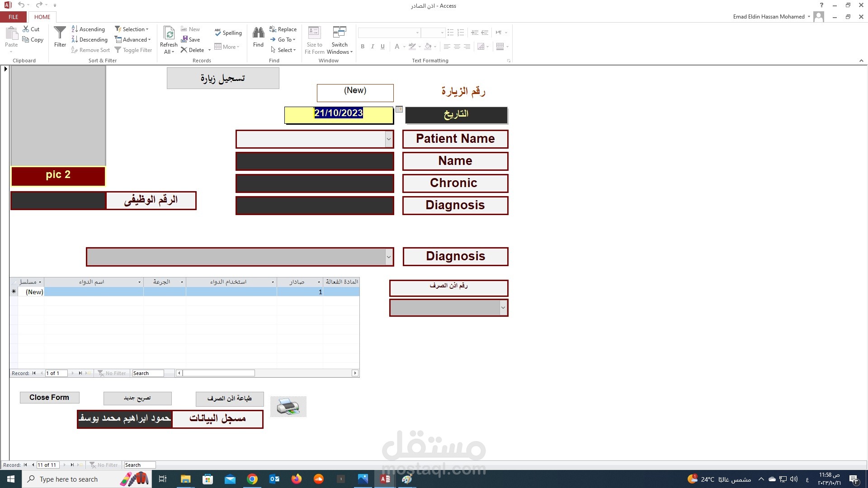Click Align Left in Text Formatting

[x=447, y=47]
